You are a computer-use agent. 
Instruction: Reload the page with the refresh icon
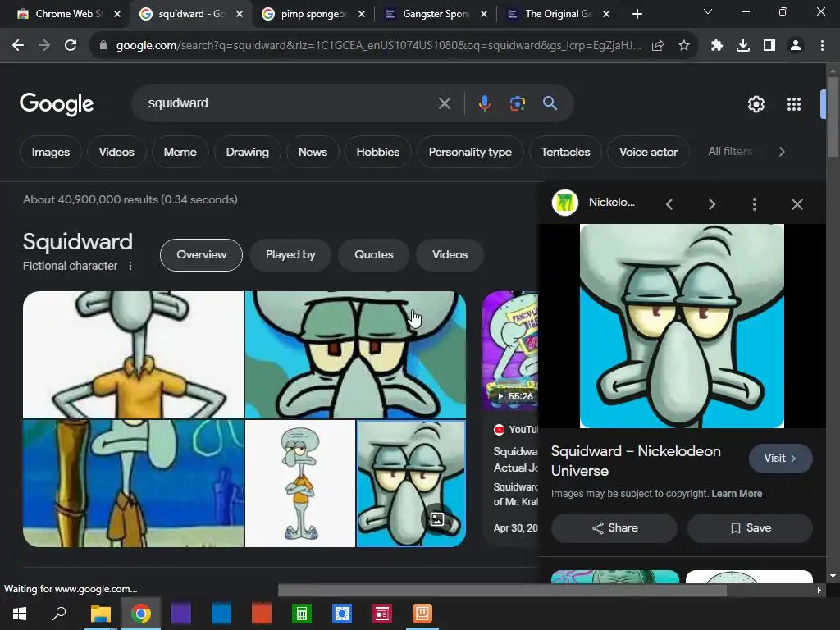71,46
